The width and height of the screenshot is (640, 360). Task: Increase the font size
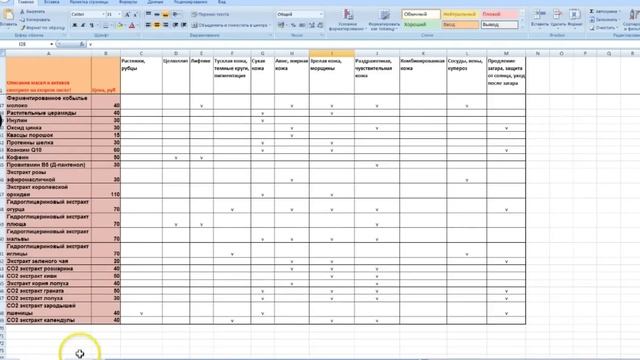point(127,15)
